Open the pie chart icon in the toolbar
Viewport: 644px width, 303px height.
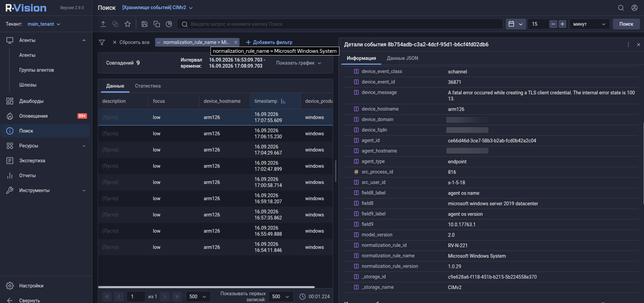coord(169,24)
